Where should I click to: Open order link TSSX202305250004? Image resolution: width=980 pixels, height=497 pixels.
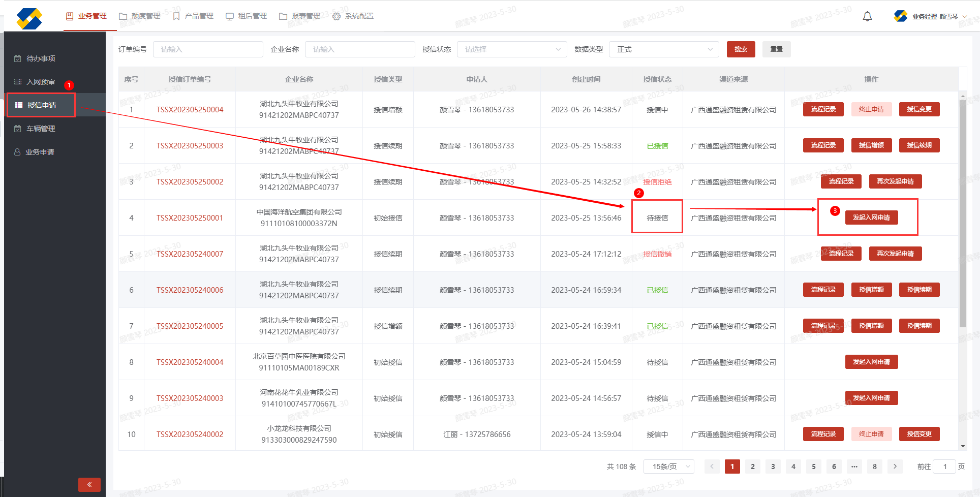coord(190,110)
